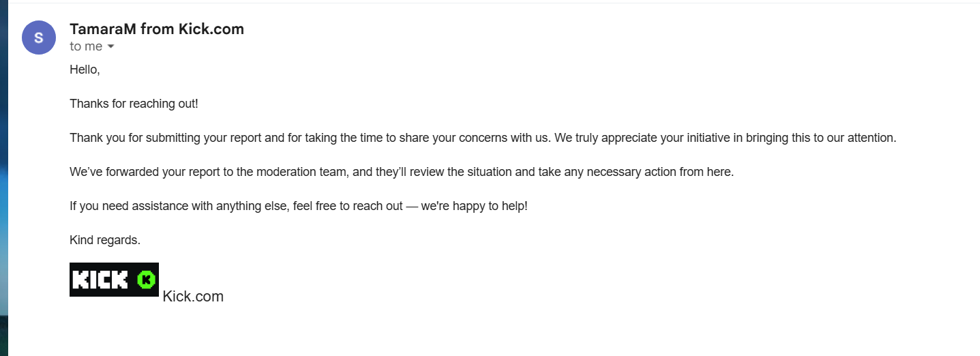Click the "to me" recipient text
This screenshot has height=356, width=980.
pyautogui.click(x=85, y=47)
